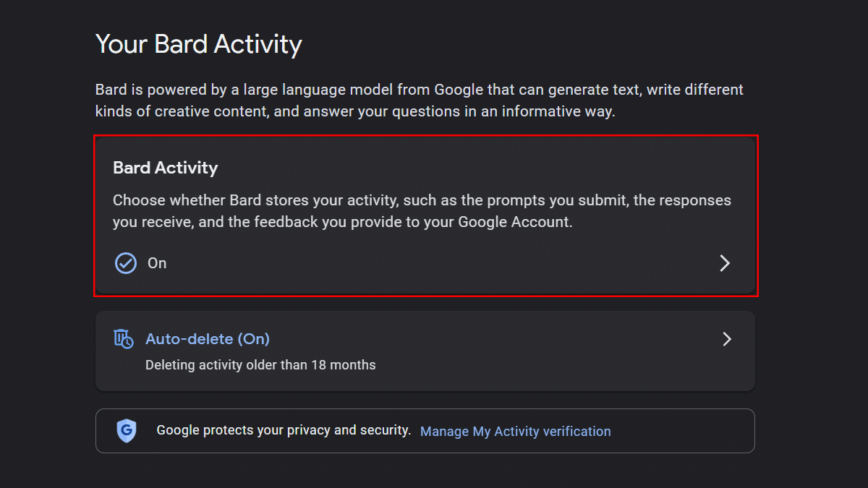Click the circled checkmark icon beside On

click(x=126, y=263)
